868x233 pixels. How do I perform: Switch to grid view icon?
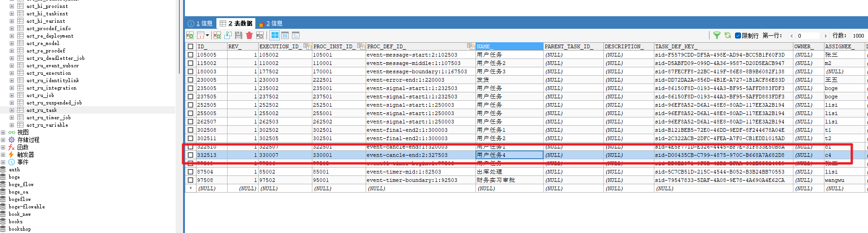(275, 35)
